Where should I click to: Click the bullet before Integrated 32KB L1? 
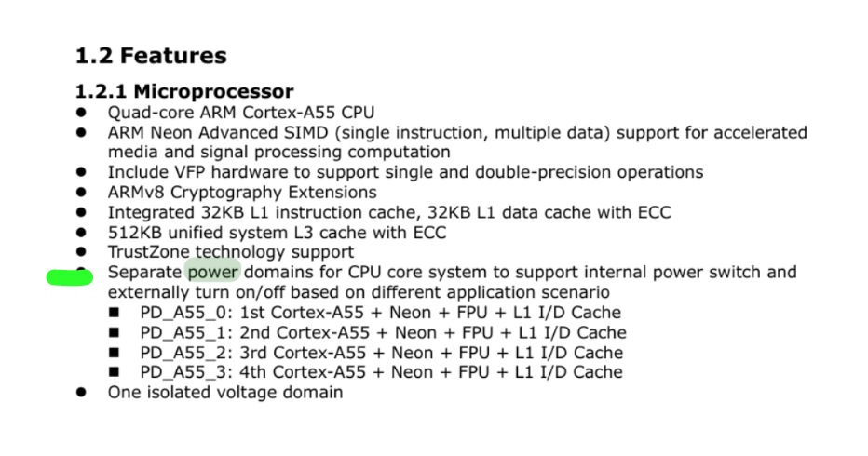pyautogui.click(x=81, y=212)
